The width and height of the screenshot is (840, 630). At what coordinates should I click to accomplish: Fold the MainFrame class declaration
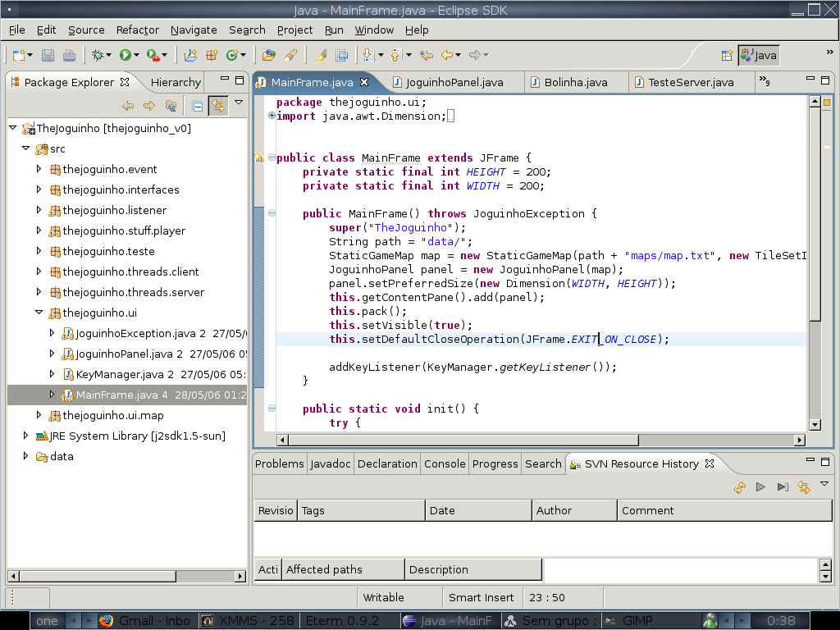pos(272,157)
